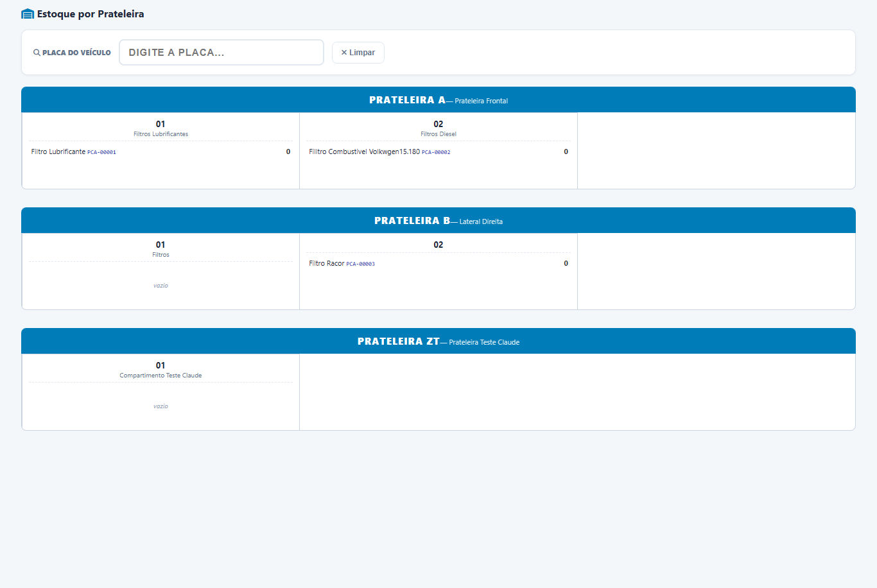The image size is (877, 588).
Task: Click the Estoque por Prateleira page title
Action: pos(91,14)
